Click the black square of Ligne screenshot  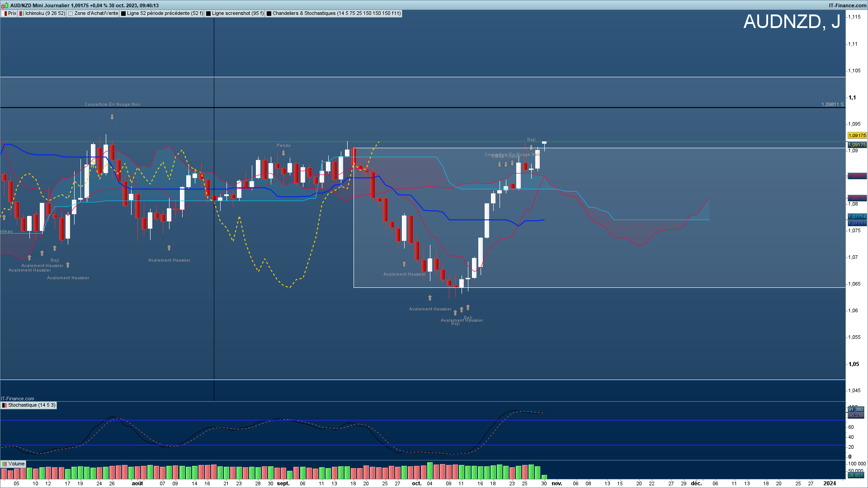click(x=208, y=14)
